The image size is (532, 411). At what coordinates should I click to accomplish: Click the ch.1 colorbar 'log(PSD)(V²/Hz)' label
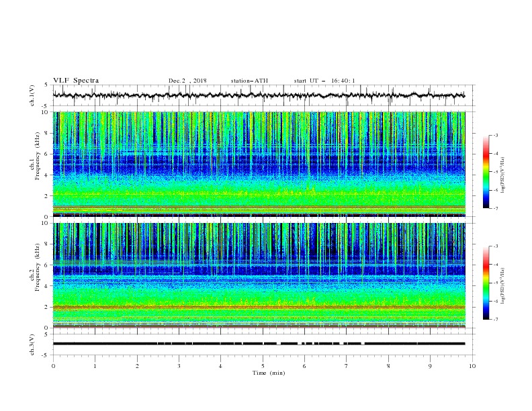tap(503, 175)
